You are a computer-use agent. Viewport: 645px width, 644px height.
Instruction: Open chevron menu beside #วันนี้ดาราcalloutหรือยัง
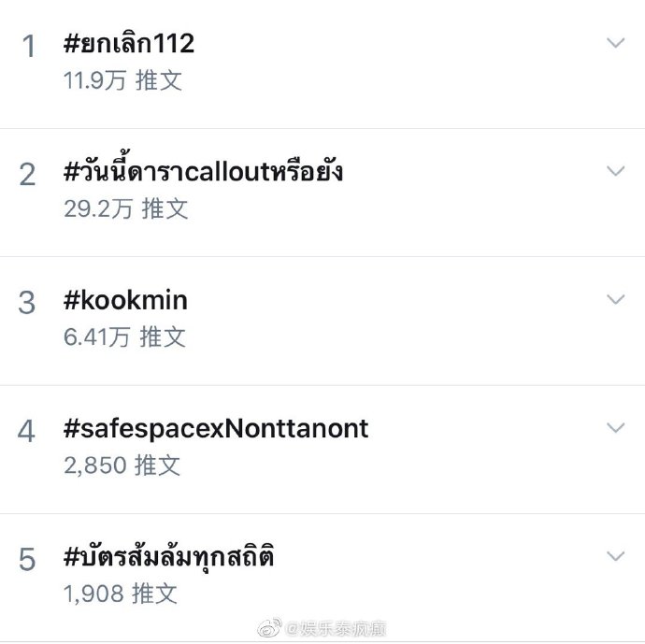tap(614, 171)
